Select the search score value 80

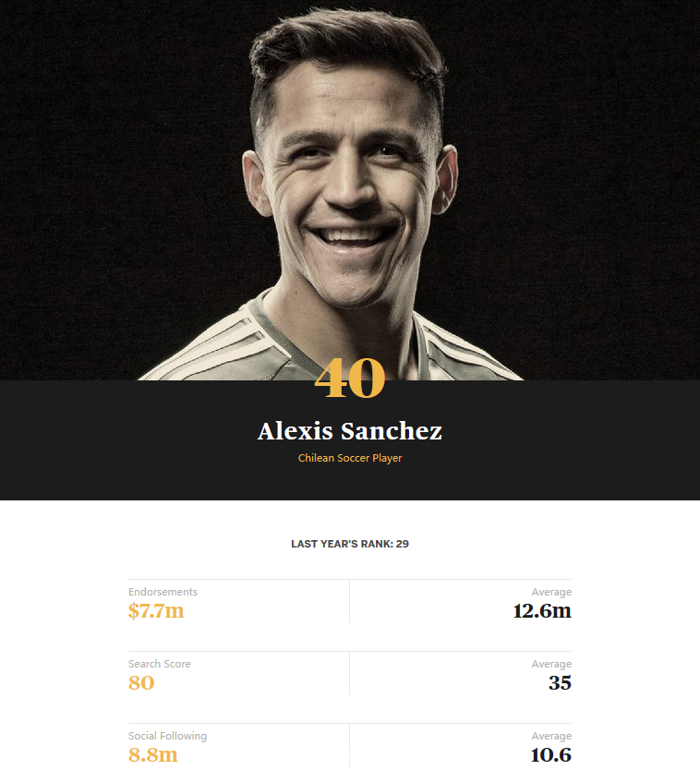click(141, 683)
